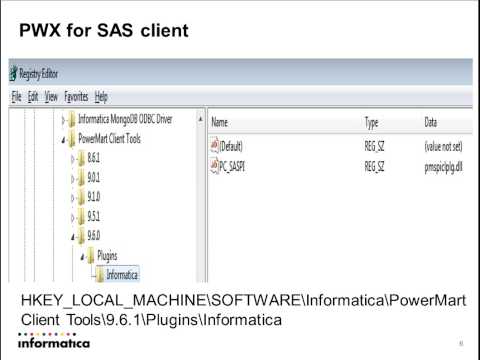This screenshot has height=360, width=480.
Task: Select the PC_SASPI value entry
Action: point(232,166)
